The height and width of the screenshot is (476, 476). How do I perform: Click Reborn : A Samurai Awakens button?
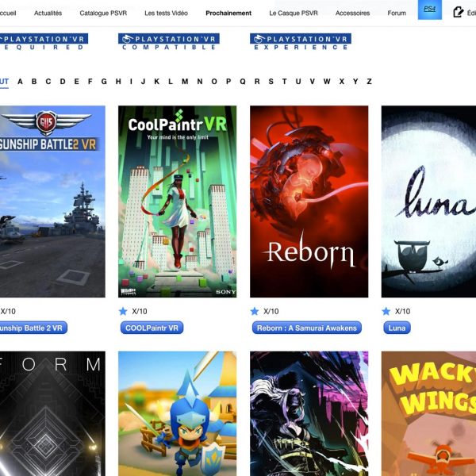(x=306, y=328)
